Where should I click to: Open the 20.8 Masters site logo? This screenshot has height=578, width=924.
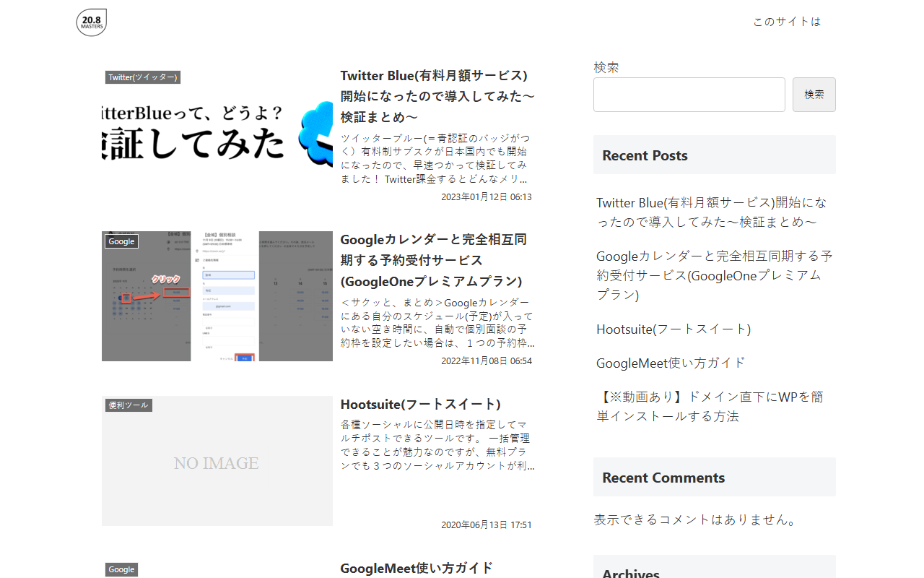[92, 22]
